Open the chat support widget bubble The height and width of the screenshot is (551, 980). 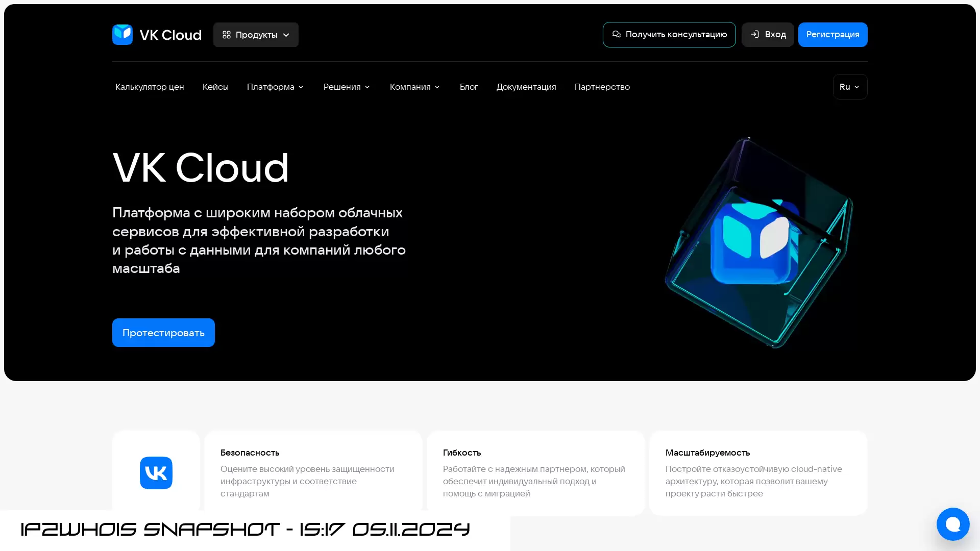tap(953, 524)
